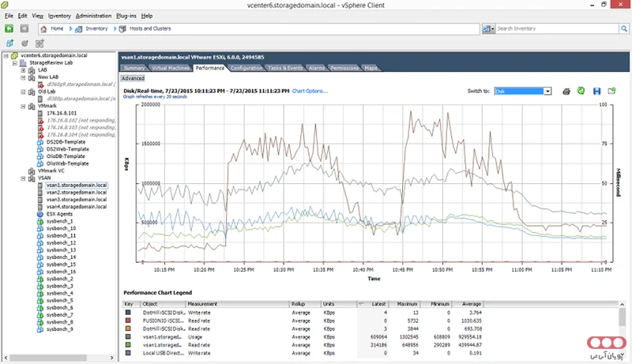Expand the LAB tree node

click(23, 70)
